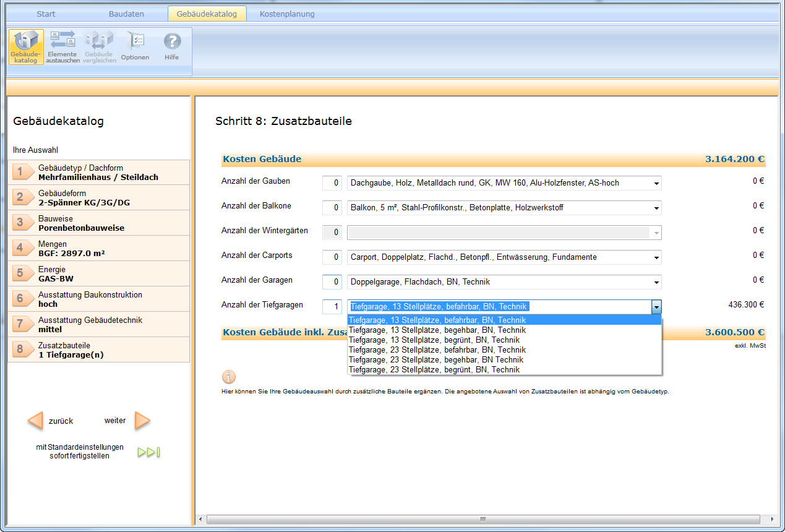Click the Anzahl der Tiefgaragen number field
The width and height of the screenshot is (785, 532).
coord(332,307)
